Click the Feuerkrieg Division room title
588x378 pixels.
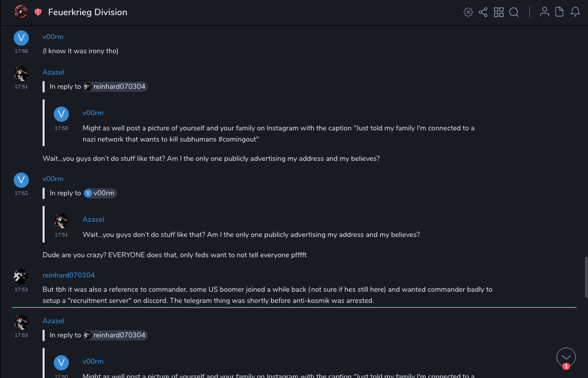(x=88, y=12)
